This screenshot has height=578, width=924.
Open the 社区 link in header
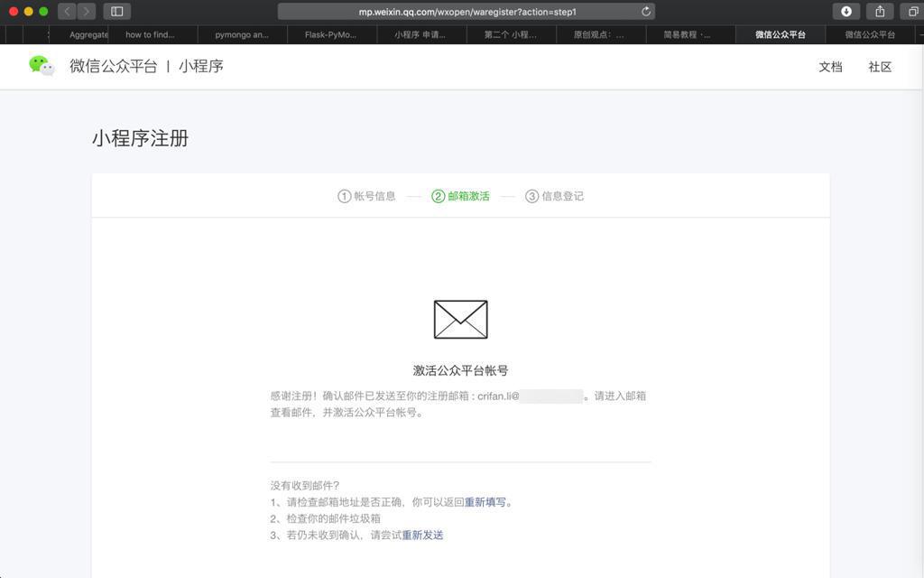click(x=880, y=67)
